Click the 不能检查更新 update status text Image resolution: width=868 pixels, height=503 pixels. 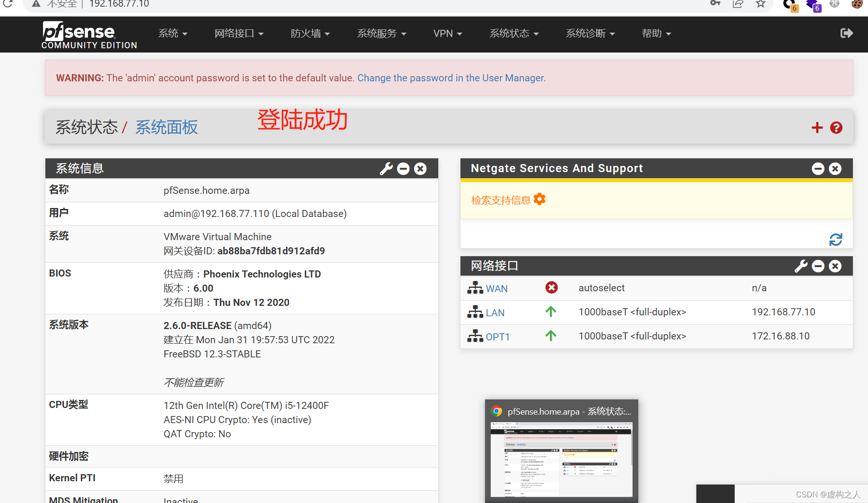pos(194,382)
